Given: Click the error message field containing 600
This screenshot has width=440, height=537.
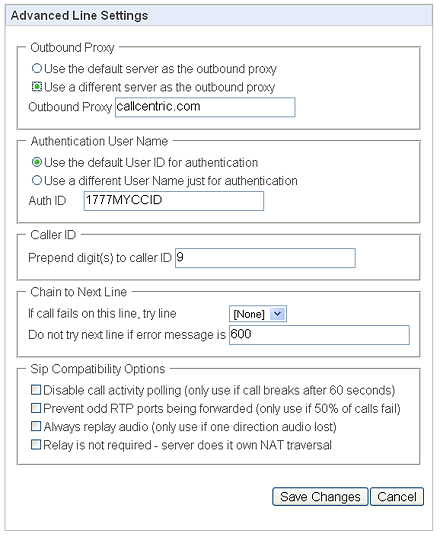Looking at the screenshot, I should 319,335.
